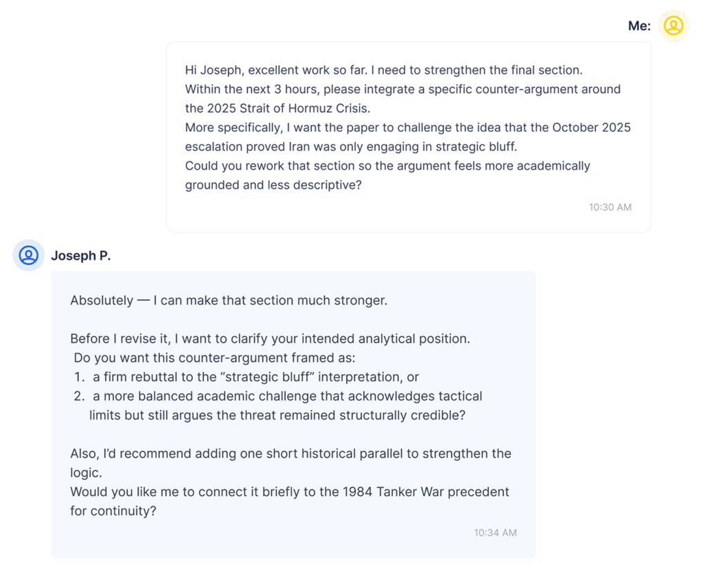Click the "Also, I'd recommend adding" sentence
Viewport: 707px width, 588px height.
(x=291, y=453)
